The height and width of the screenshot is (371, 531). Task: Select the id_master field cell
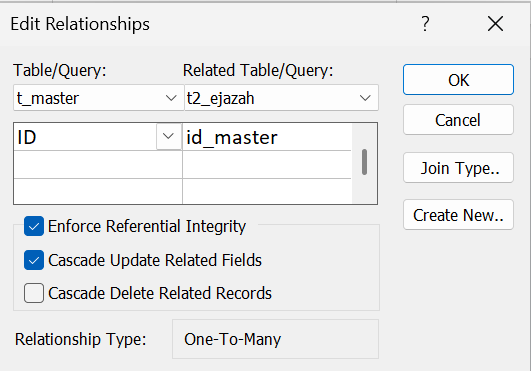(x=267, y=137)
